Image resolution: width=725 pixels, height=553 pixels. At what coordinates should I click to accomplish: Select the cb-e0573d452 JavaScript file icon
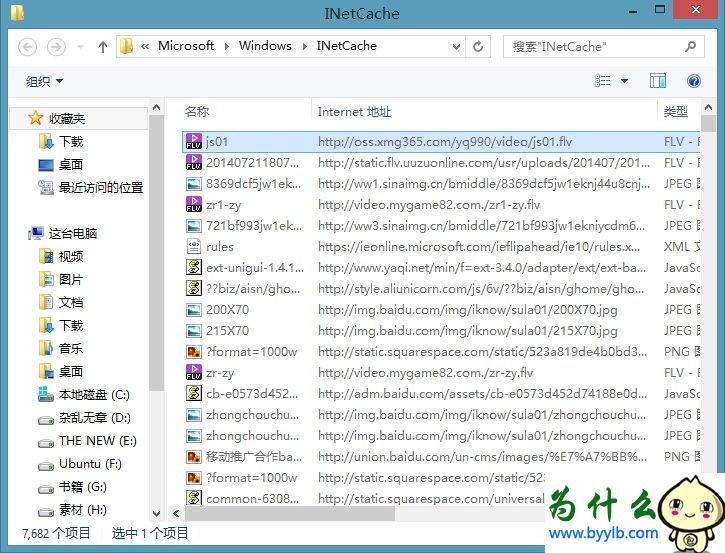point(194,393)
